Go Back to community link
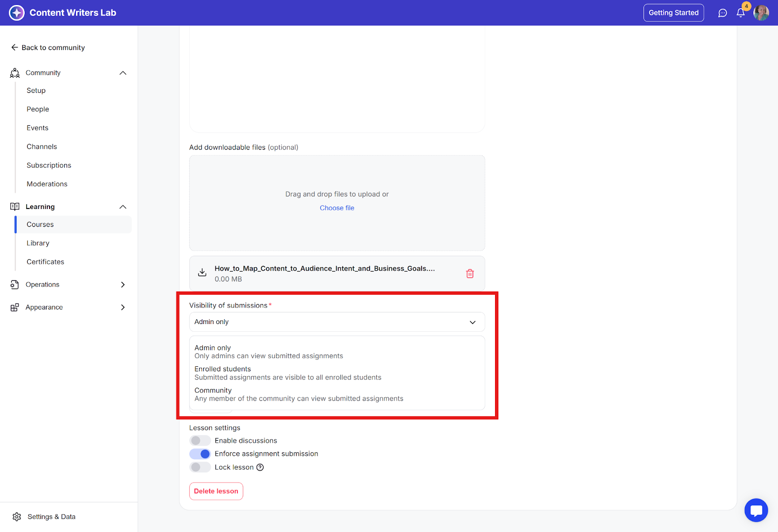Viewport: 778px width, 532px height. tap(53, 48)
